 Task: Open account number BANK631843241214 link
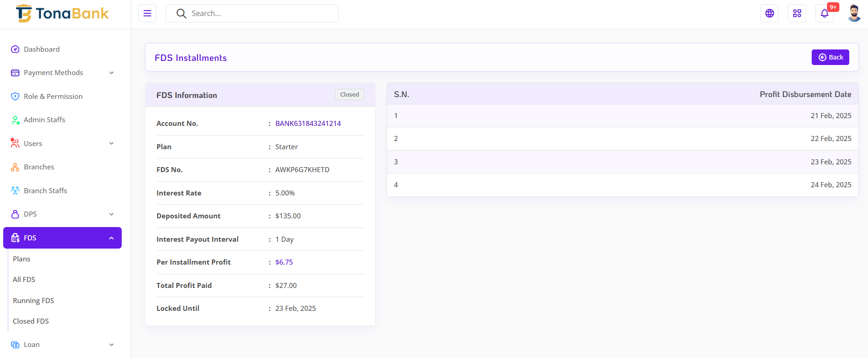tap(308, 124)
